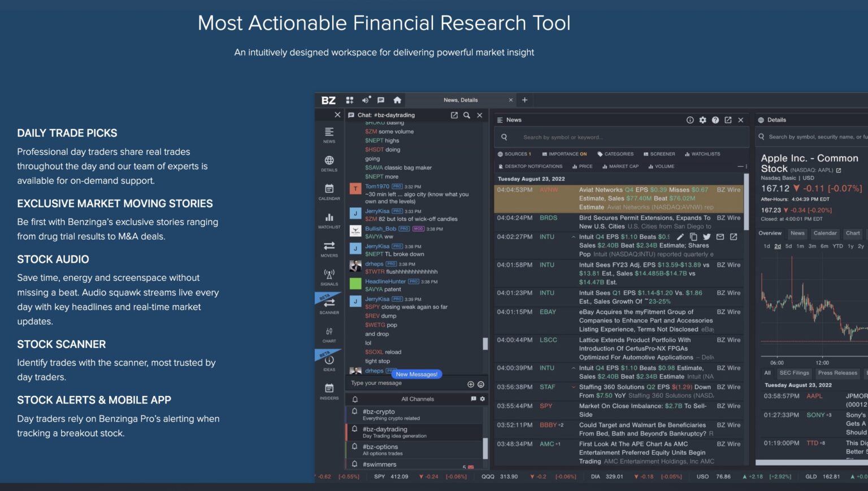Switch to the Chart tab in Details panel
Viewport: 868px width, 491px height.
coord(853,233)
